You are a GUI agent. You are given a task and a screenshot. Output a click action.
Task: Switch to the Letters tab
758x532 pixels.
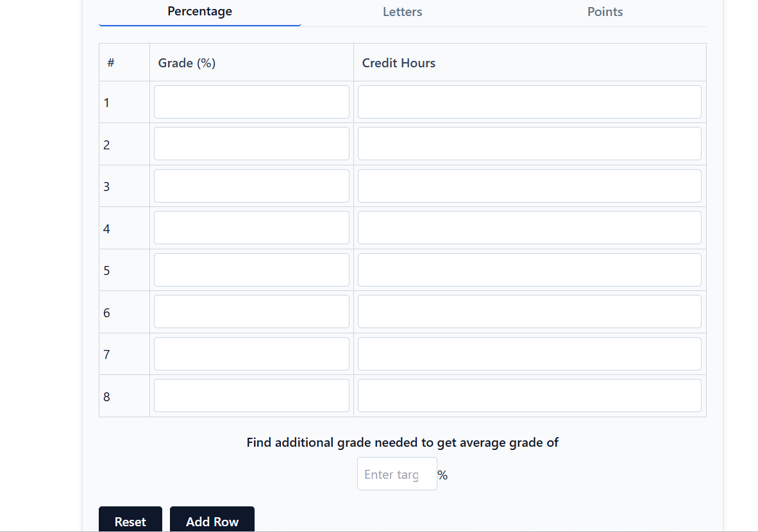[x=402, y=12]
